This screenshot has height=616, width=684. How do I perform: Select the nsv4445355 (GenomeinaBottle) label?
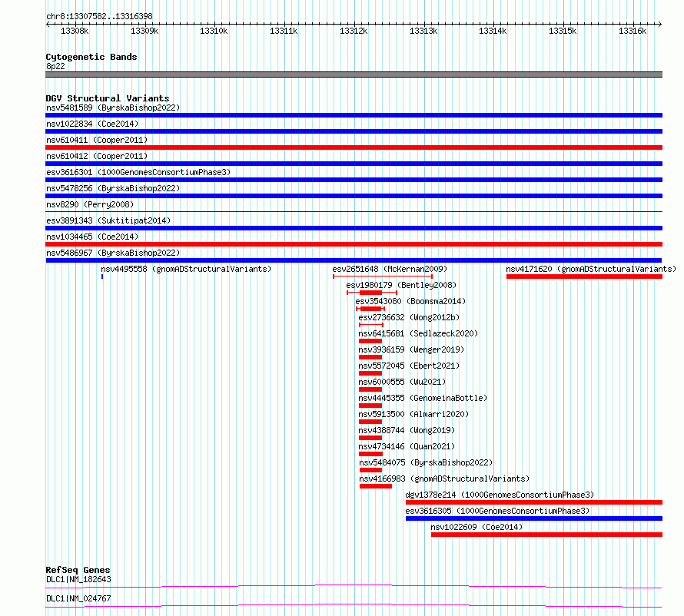(x=423, y=398)
